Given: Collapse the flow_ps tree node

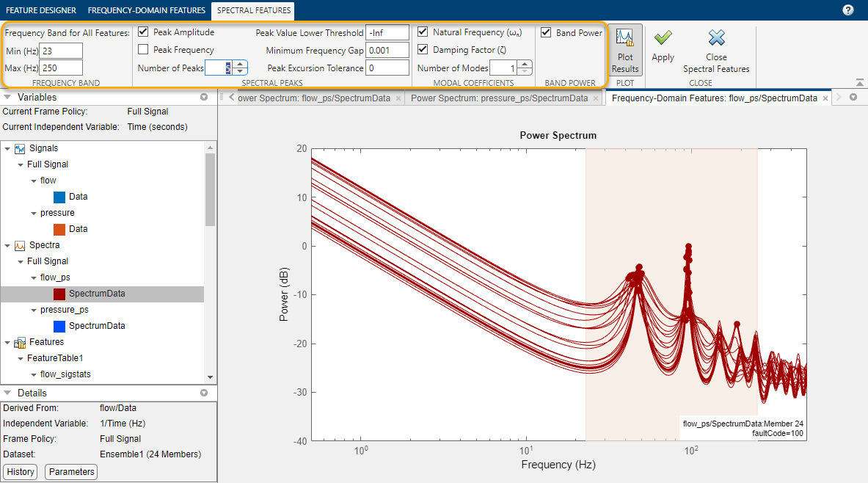Looking at the screenshot, I should coord(34,278).
